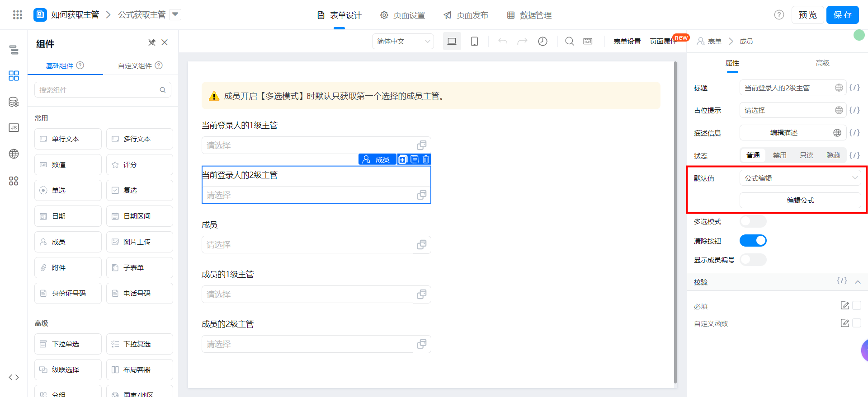Set status to 禁用
This screenshot has width=868, height=397.
pos(780,155)
